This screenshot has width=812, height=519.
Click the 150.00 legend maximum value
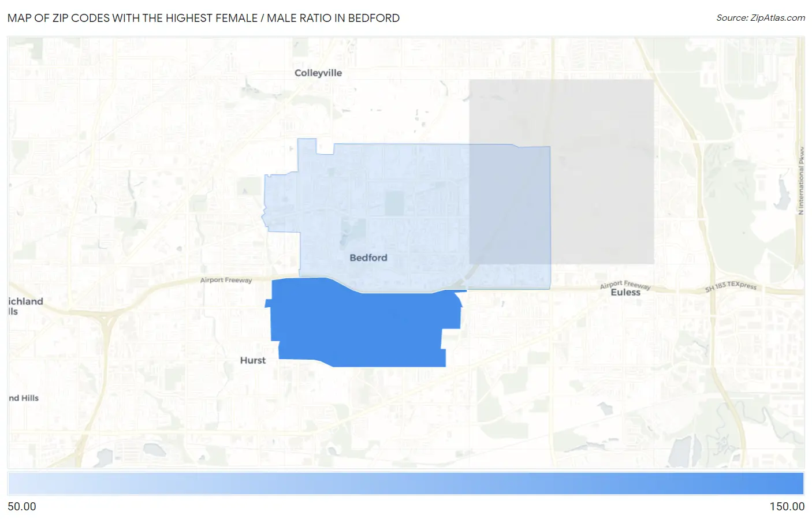pyautogui.click(x=787, y=506)
